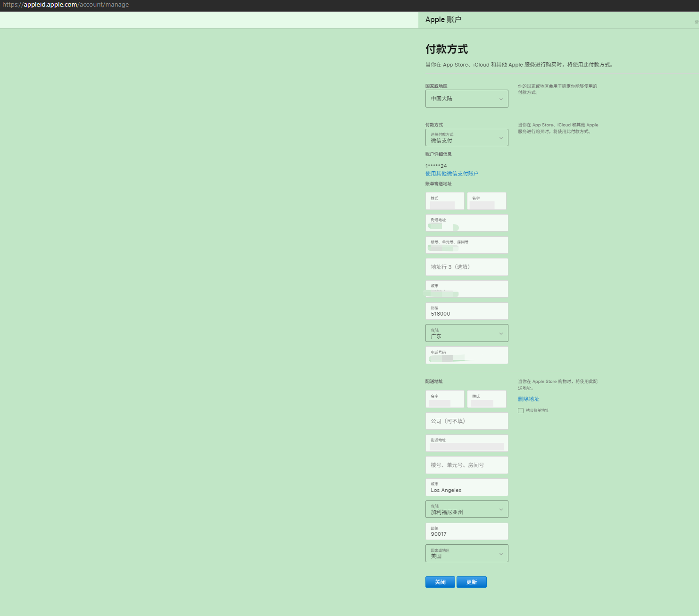Screen dimensions: 699x616
Task: Focus the 电话号码 field
Action: (x=466, y=355)
